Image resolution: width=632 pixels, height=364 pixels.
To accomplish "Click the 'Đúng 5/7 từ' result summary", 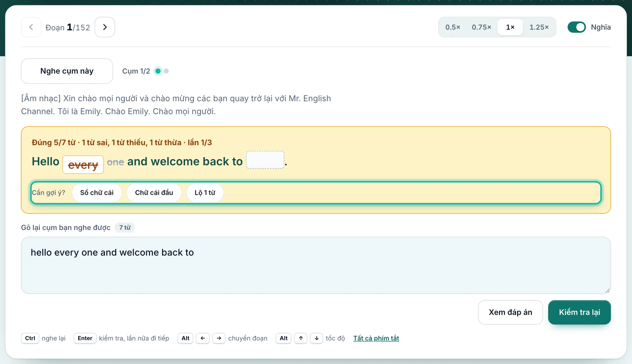I will (x=122, y=142).
